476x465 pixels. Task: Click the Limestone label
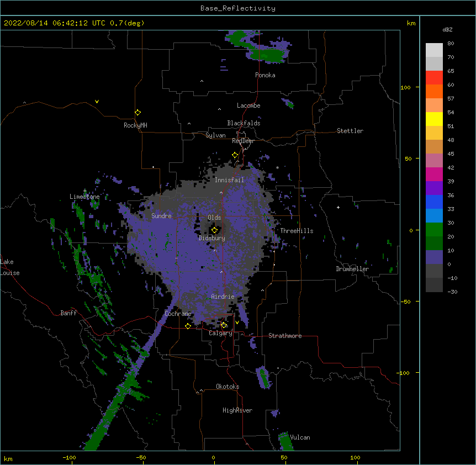[84, 197]
